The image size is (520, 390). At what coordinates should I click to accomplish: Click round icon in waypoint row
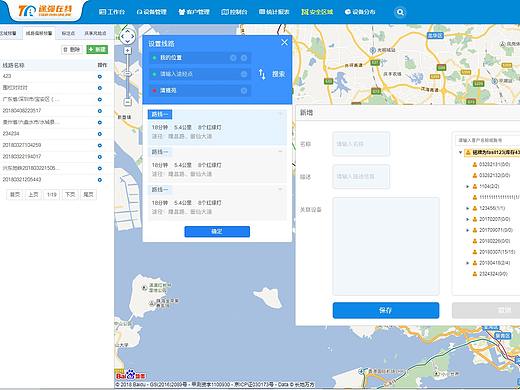pyautogui.click(x=244, y=74)
